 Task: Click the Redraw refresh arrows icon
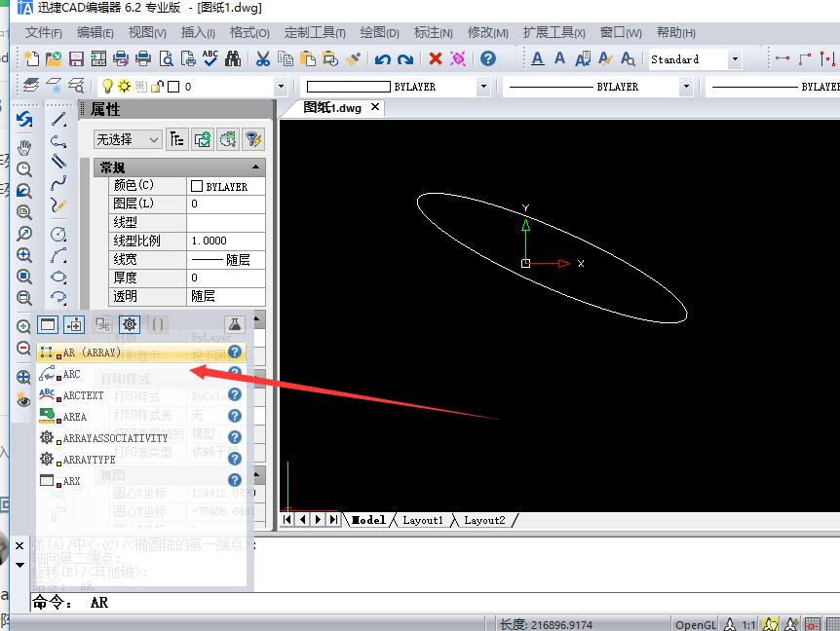[x=24, y=119]
